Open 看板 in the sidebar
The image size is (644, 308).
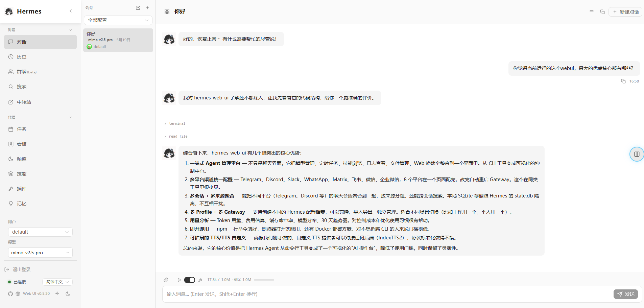pyautogui.click(x=40, y=144)
